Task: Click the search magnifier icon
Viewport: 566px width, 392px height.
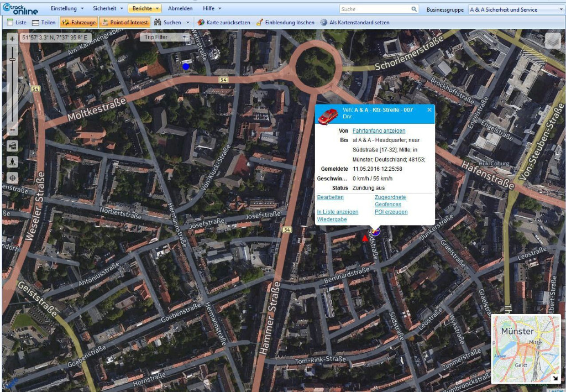Action: (414, 9)
